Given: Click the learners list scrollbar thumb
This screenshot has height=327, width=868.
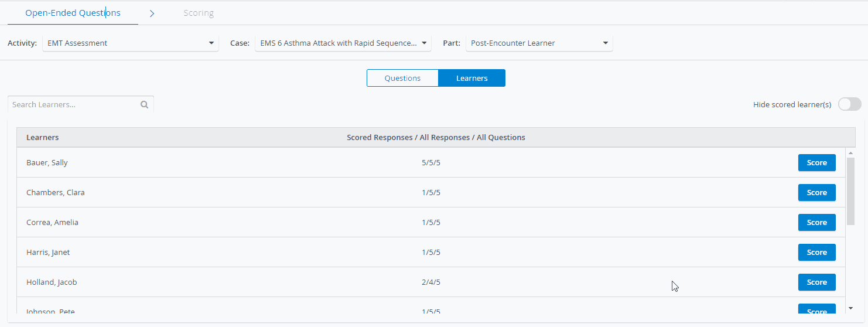Looking at the screenshot, I should click(850, 191).
